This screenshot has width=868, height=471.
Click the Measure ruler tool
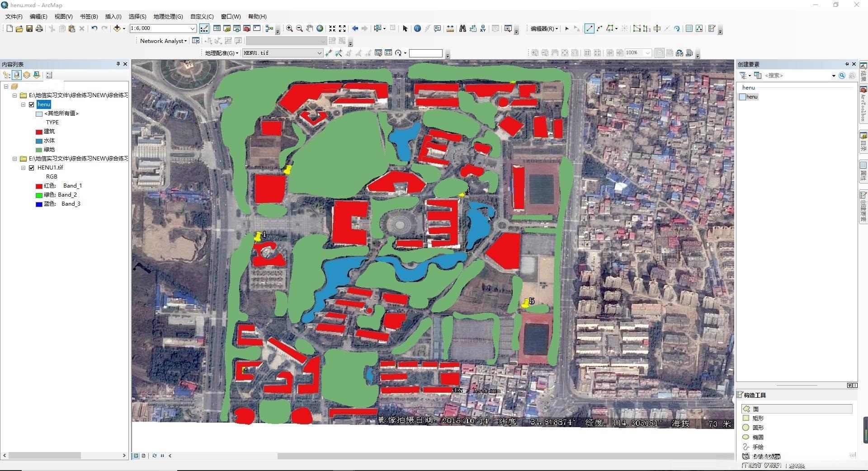(450, 28)
